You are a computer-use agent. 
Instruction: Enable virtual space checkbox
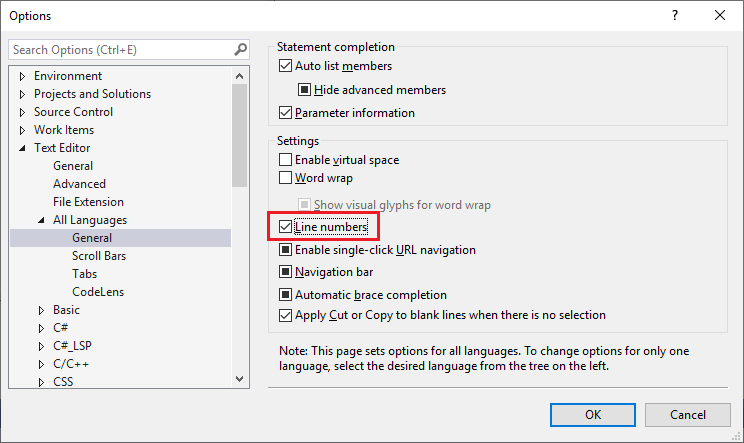[x=285, y=160]
